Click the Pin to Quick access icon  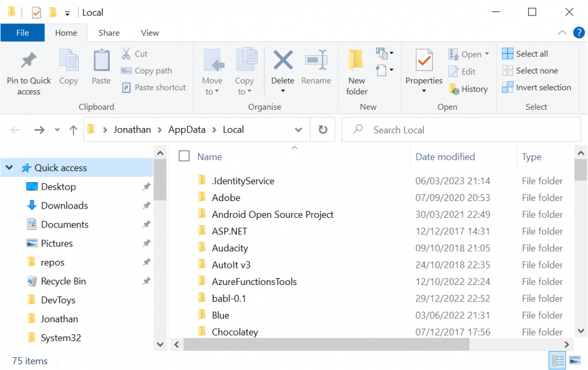pos(29,61)
